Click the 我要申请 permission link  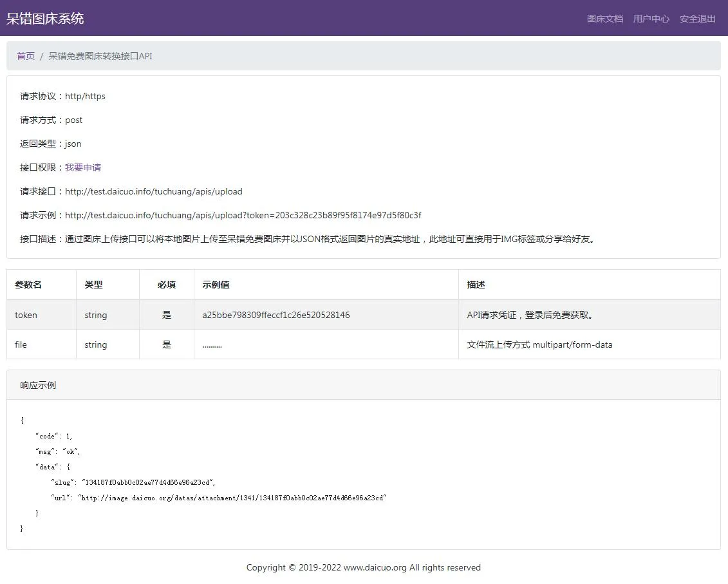pyautogui.click(x=83, y=167)
